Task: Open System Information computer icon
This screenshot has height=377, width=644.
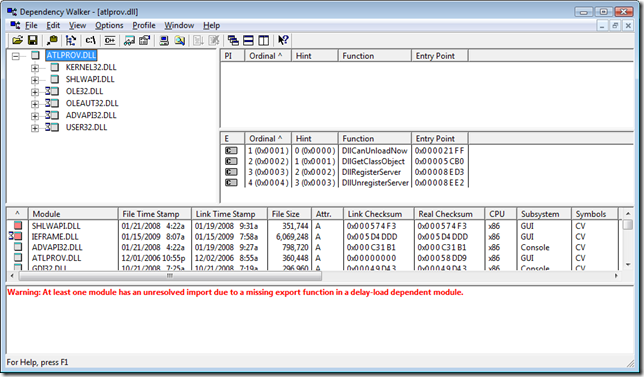Action: click(x=164, y=40)
